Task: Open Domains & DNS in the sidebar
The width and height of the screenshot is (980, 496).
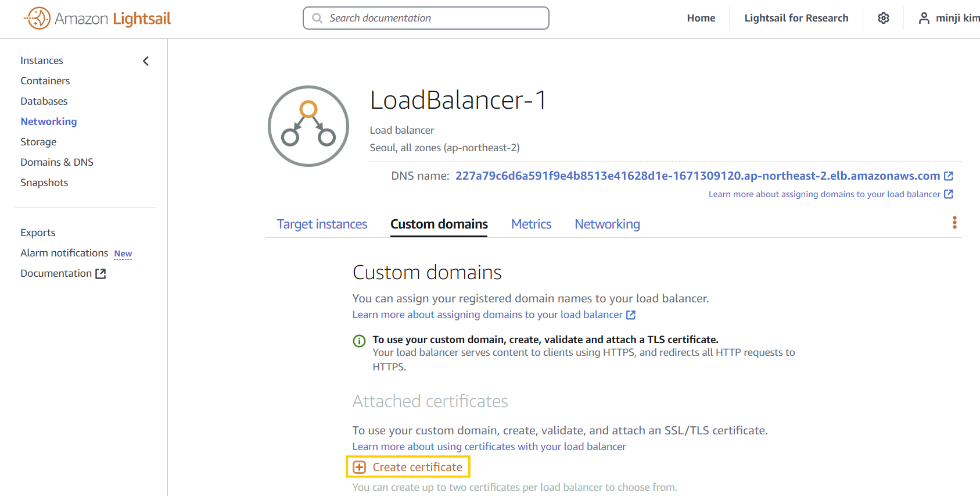Action: click(x=57, y=162)
